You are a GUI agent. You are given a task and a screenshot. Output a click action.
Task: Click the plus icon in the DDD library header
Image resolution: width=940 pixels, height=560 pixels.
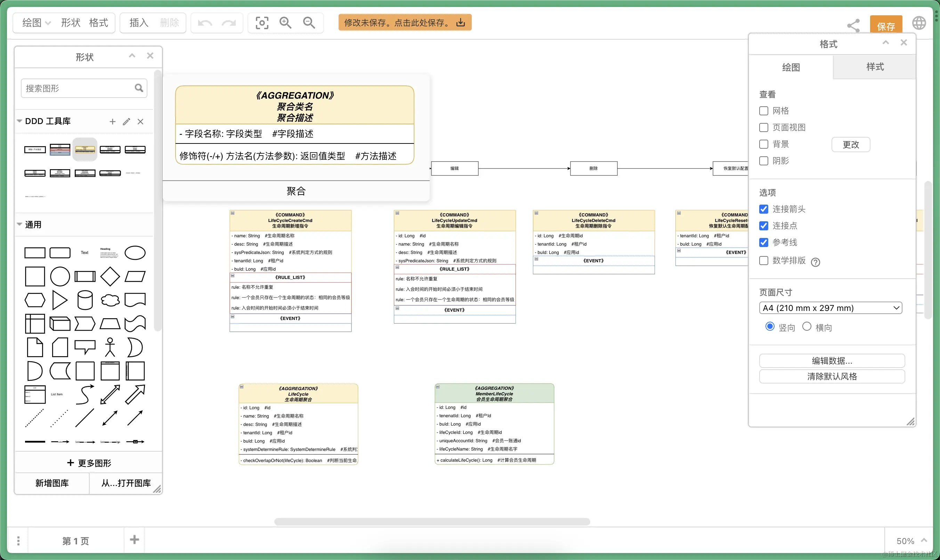click(x=113, y=122)
